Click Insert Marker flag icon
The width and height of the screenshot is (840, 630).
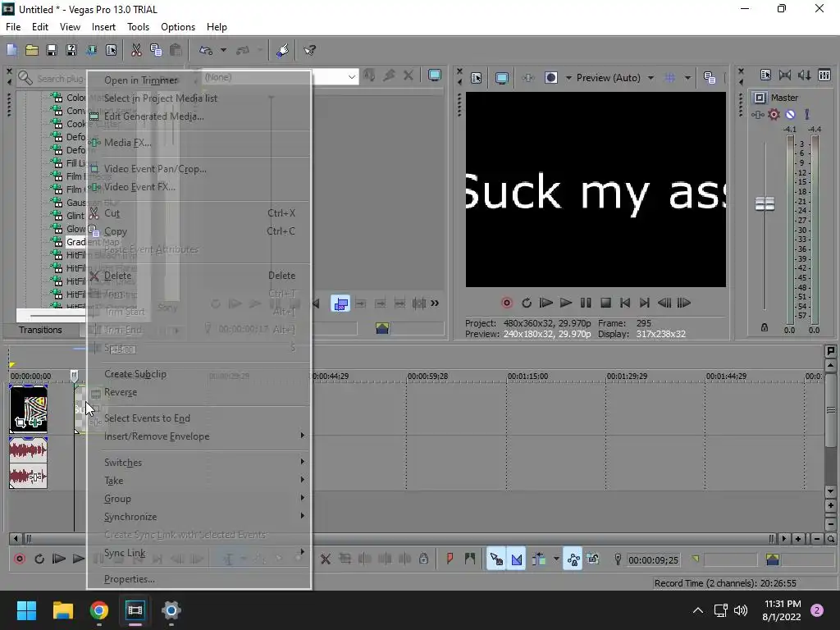tap(450, 559)
